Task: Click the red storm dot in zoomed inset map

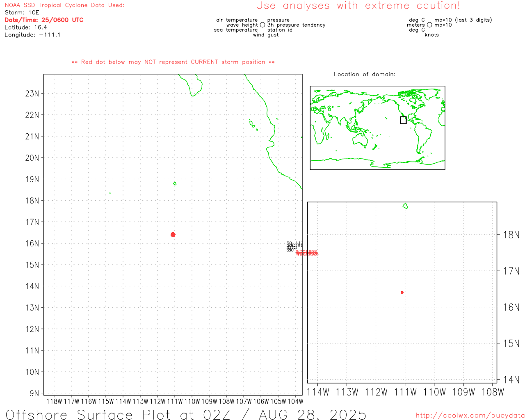Action: click(402, 292)
